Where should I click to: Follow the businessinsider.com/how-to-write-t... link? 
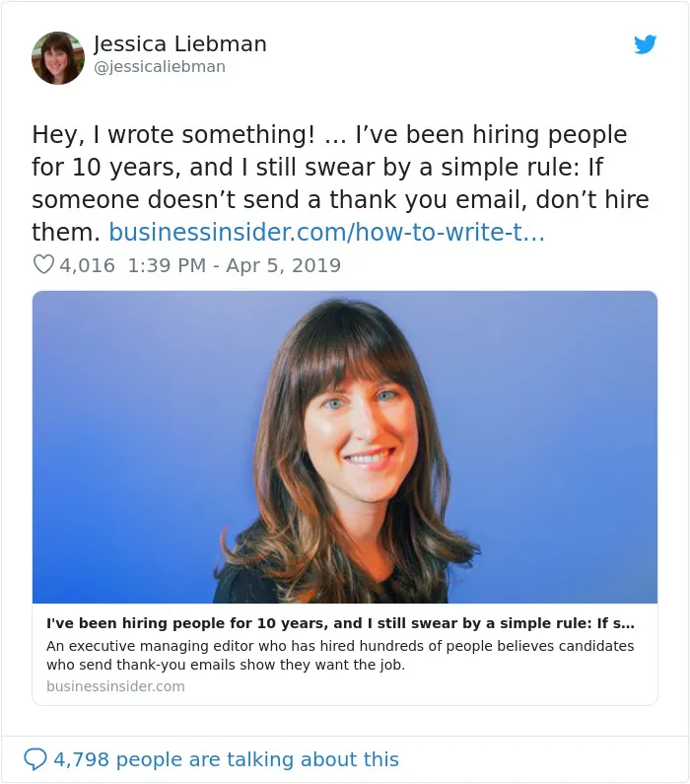point(326,232)
